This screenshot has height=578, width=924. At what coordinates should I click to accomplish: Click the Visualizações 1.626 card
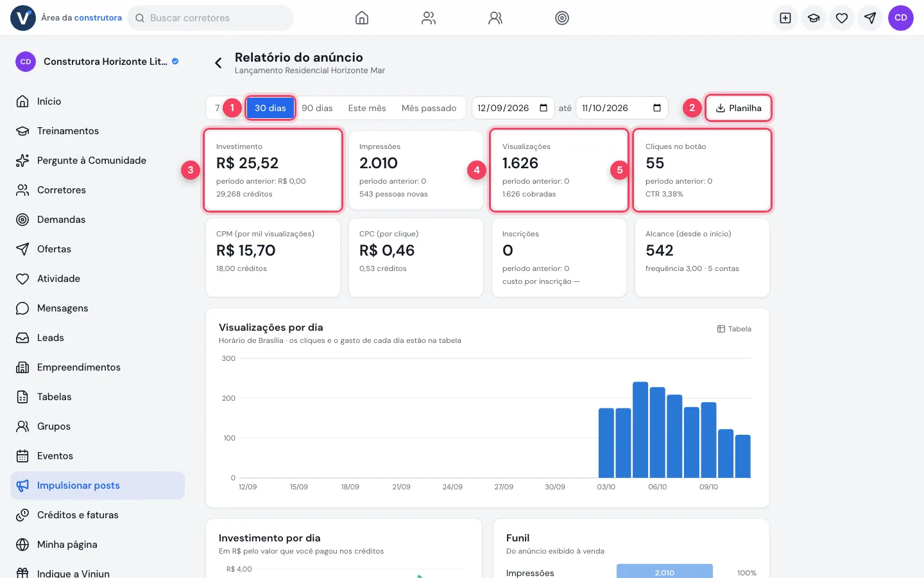pos(559,170)
